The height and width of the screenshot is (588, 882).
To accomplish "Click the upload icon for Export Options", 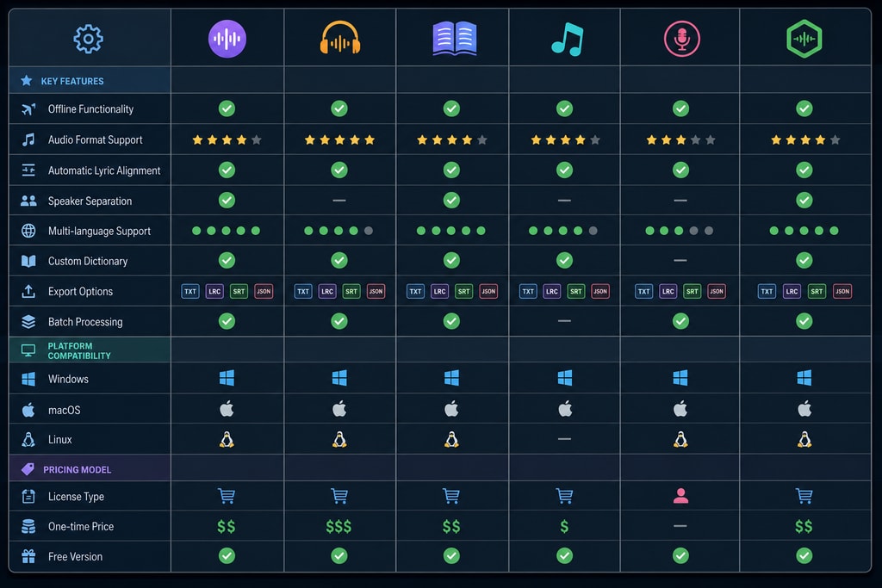I will (x=28, y=291).
